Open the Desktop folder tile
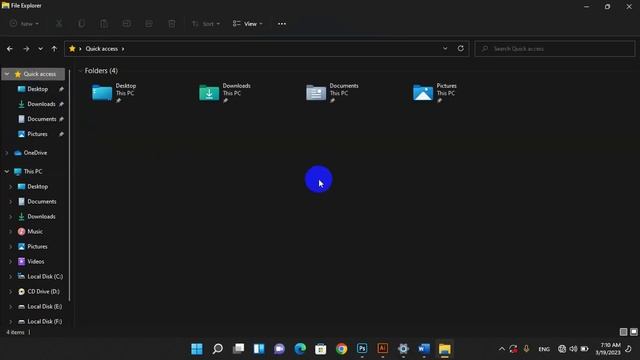Screen dimensions: 640x360 click(115, 93)
